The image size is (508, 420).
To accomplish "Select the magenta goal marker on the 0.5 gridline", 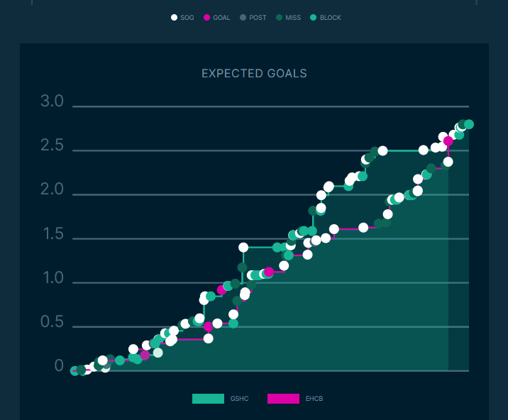I will (x=208, y=327).
